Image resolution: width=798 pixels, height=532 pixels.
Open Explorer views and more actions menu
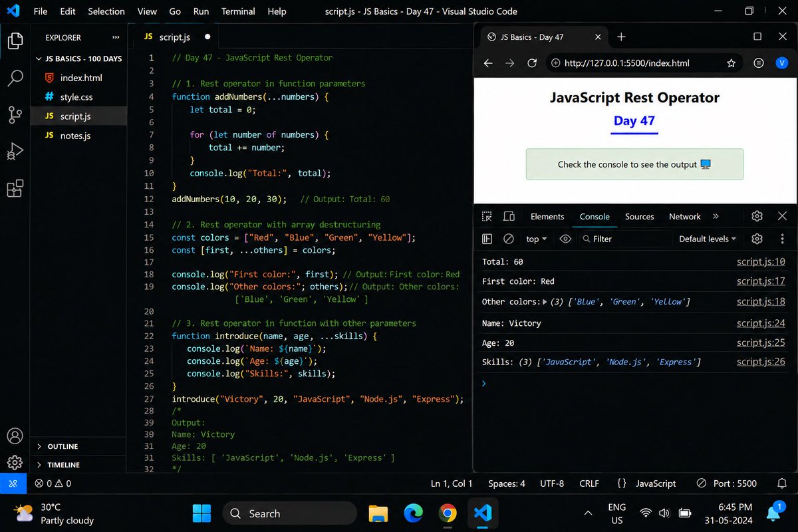(116, 38)
